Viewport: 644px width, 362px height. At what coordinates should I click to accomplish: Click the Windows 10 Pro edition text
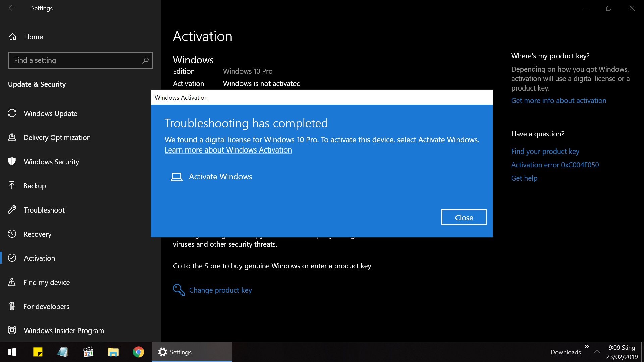coord(248,71)
